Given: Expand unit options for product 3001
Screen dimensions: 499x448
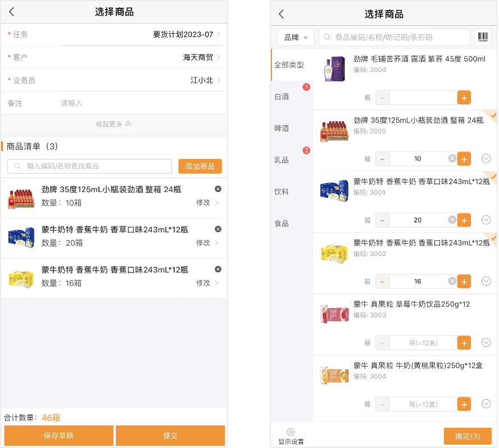Looking at the screenshot, I should pyautogui.click(x=486, y=220).
